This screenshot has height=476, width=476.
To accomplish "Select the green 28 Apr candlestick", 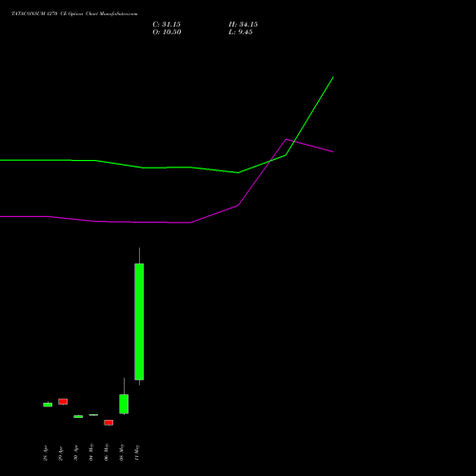I will [48, 405].
